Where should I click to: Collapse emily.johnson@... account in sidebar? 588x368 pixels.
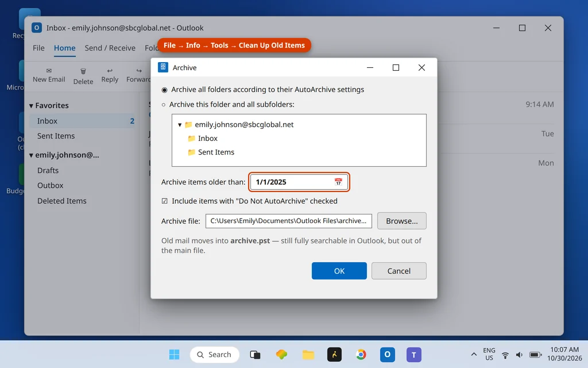tap(31, 155)
